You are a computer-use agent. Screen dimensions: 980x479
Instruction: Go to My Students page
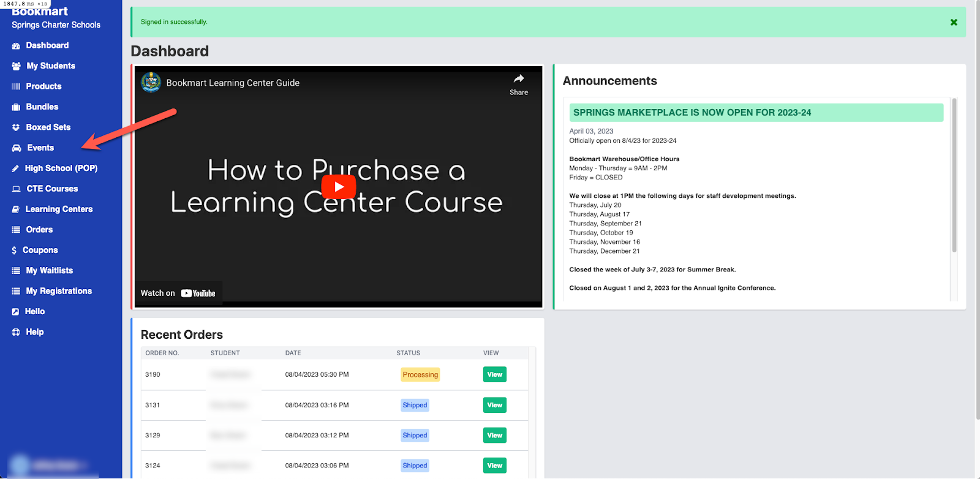[51, 66]
